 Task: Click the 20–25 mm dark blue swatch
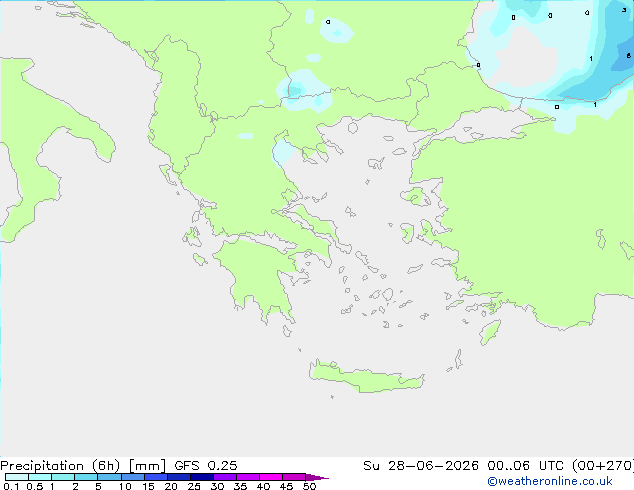click(179, 477)
